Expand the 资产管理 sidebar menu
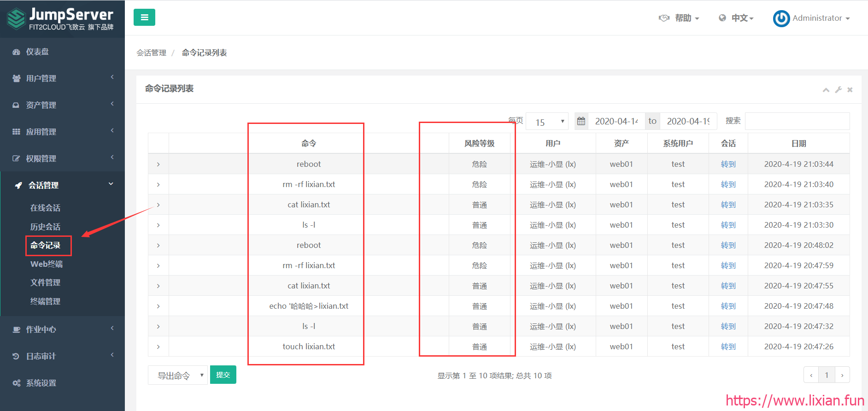 62,106
